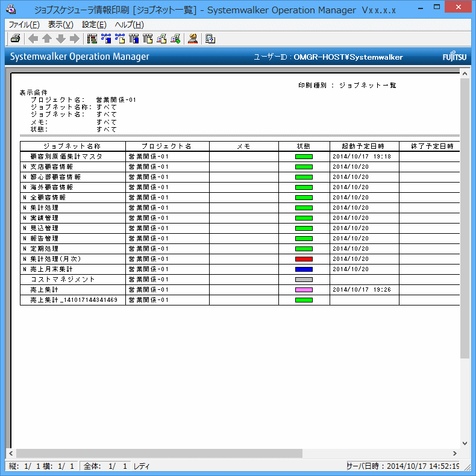The width and height of the screenshot is (476, 476).
Task: Click the 全体: 1/ 1 page counter
Action: point(105,466)
